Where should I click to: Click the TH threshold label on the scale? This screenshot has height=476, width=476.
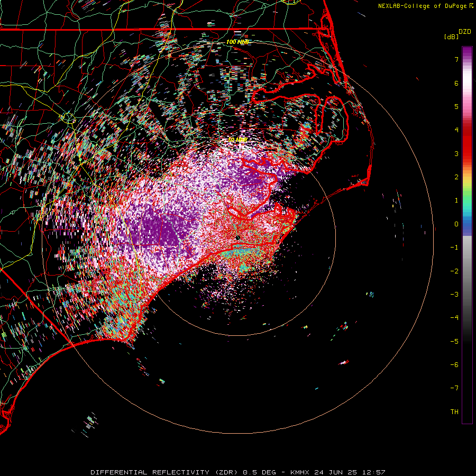pyautogui.click(x=454, y=412)
